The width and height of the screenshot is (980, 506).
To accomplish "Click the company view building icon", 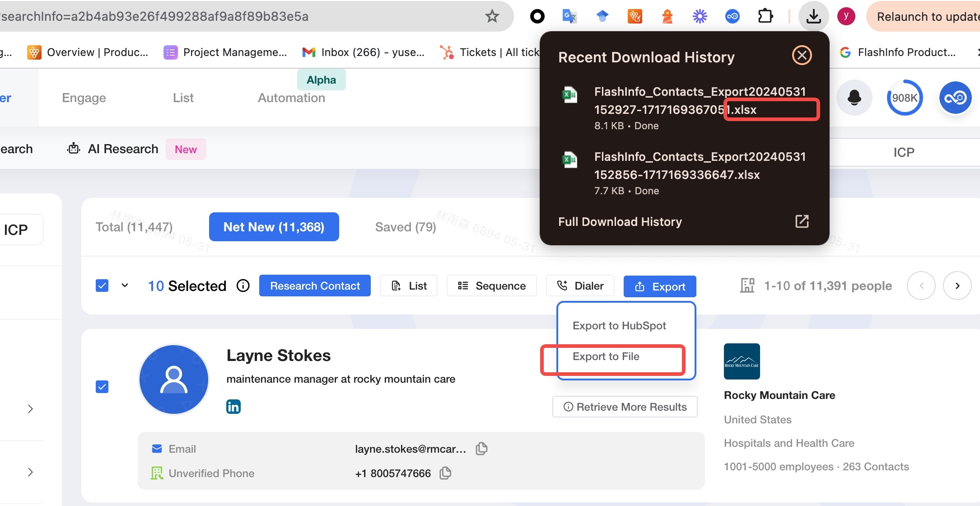I will pyautogui.click(x=747, y=286).
